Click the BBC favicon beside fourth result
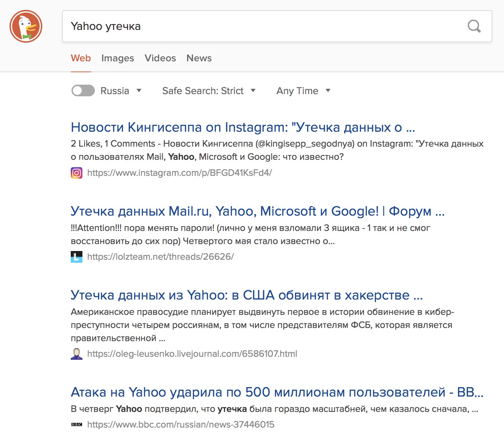This screenshot has height=440, width=504. pos(77,425)
